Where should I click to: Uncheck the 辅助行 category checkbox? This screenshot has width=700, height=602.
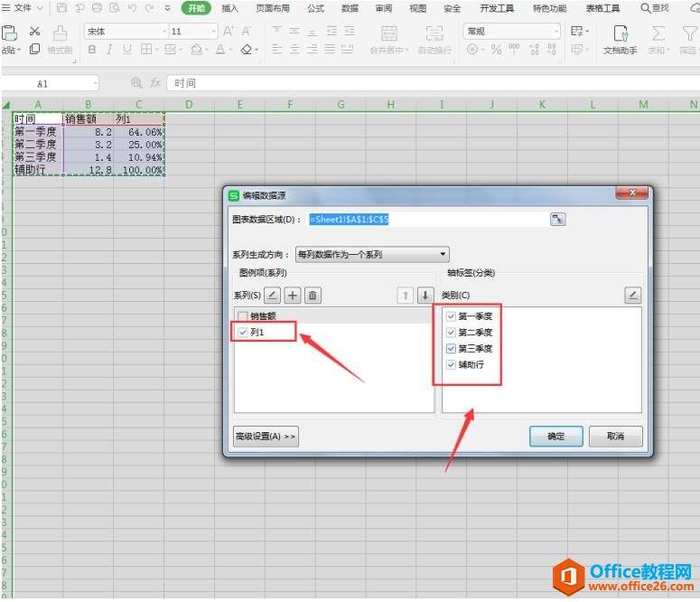451,365
